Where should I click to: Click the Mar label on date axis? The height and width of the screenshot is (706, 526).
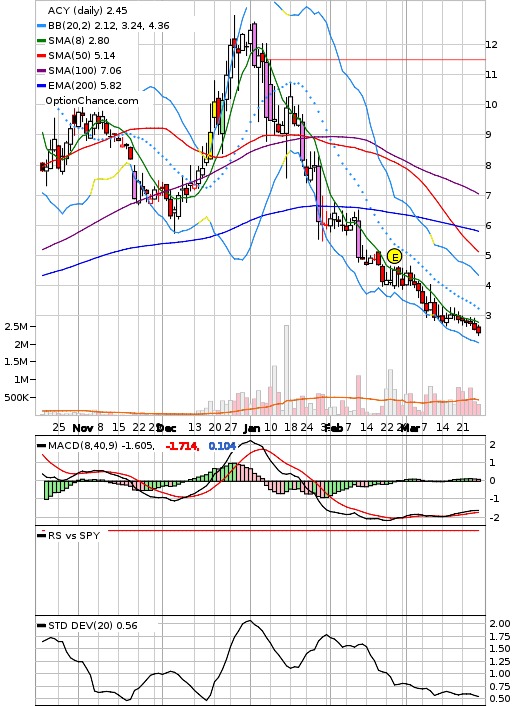[410, 428]
